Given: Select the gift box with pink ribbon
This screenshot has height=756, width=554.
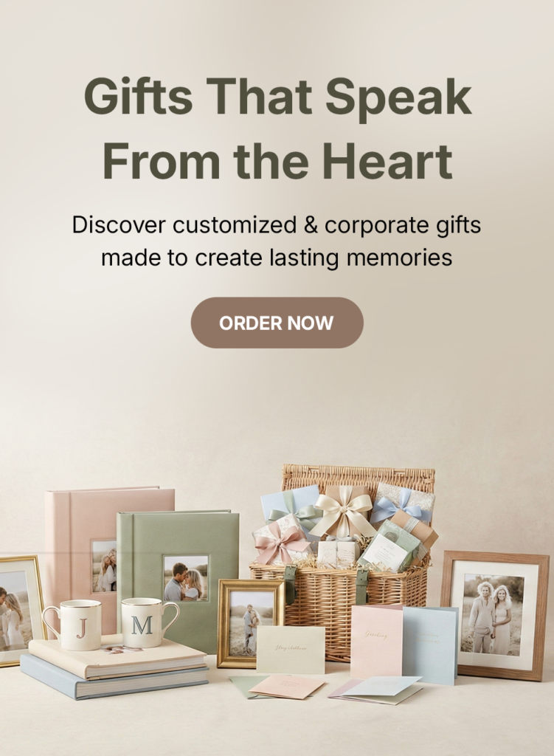Looking at the screenshot, I should [282, 539].
